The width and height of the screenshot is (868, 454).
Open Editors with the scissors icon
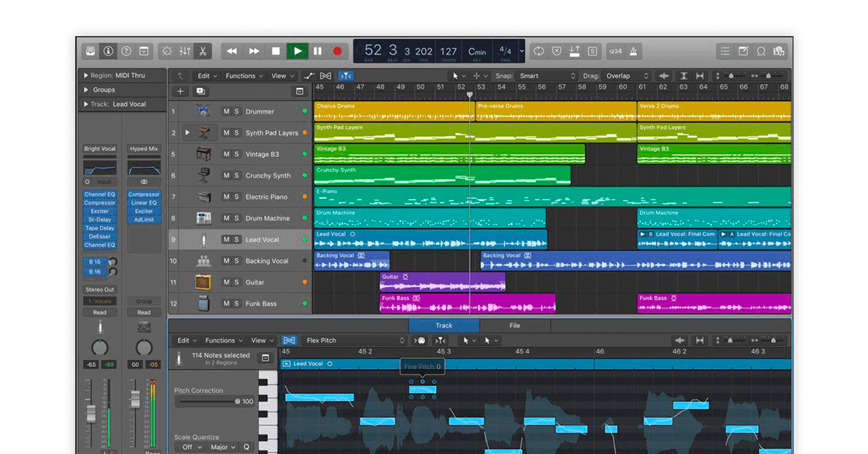pyautogui.click(x=203, y=51)
